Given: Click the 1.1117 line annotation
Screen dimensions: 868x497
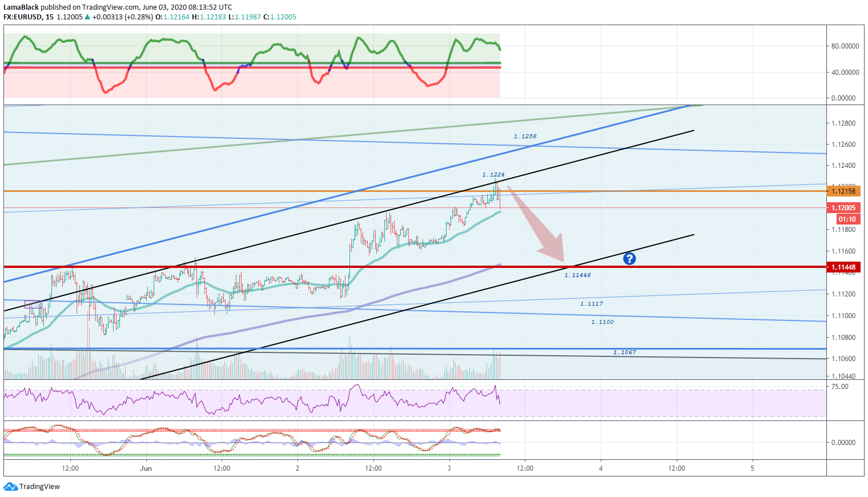Looking at the screenshot, I should click(x=592, y=304).
